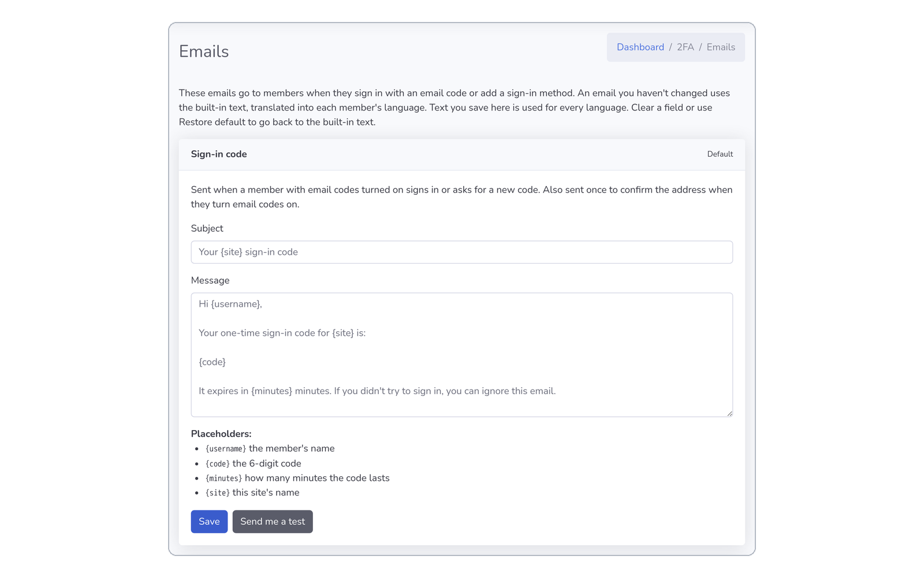Click the Placeholders heading

[221, 434]
